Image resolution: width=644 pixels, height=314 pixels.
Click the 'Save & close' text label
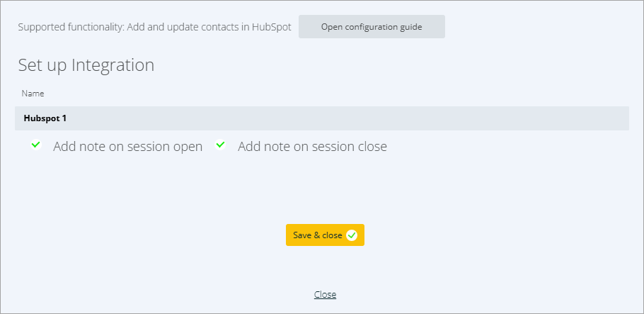(x=318, y=235)
